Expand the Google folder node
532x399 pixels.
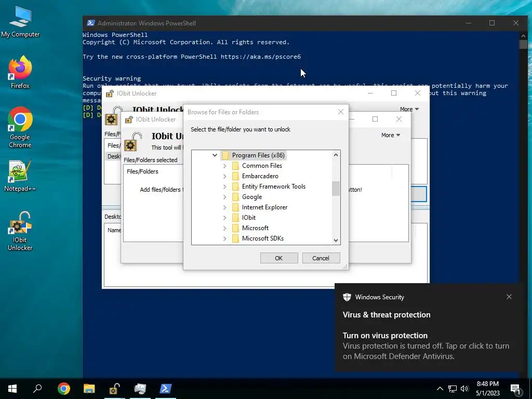click(x=224, y=197)
